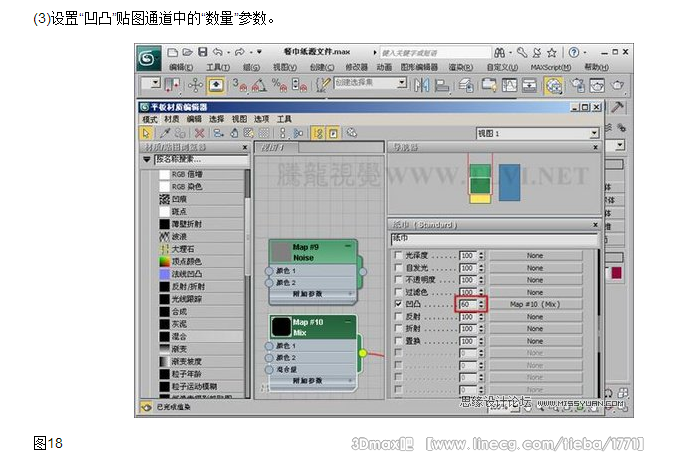The image size is (673, 461).
Task: Open a file with the folder icon
Action: [x=188, y=52]
